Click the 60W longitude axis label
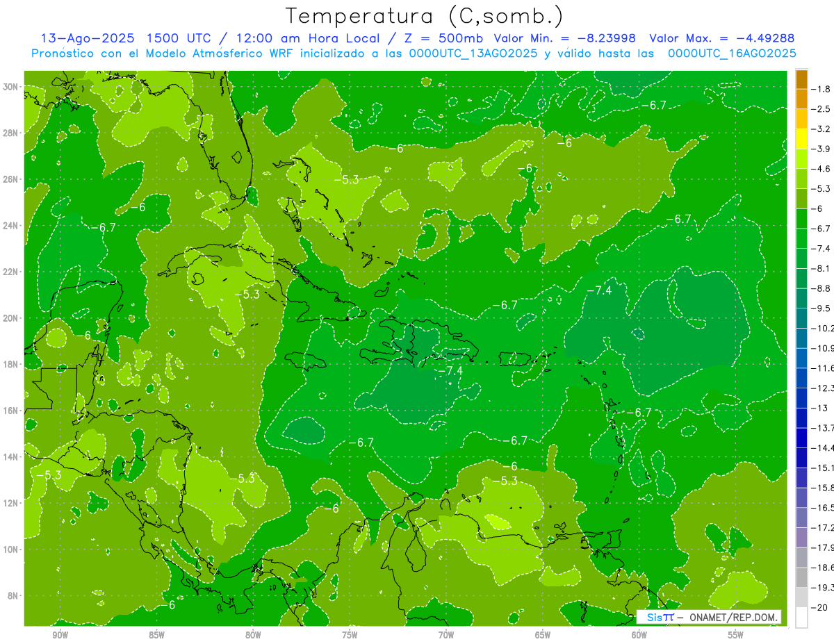The height and width of the screenshot is (644, 834). [639, 635]
